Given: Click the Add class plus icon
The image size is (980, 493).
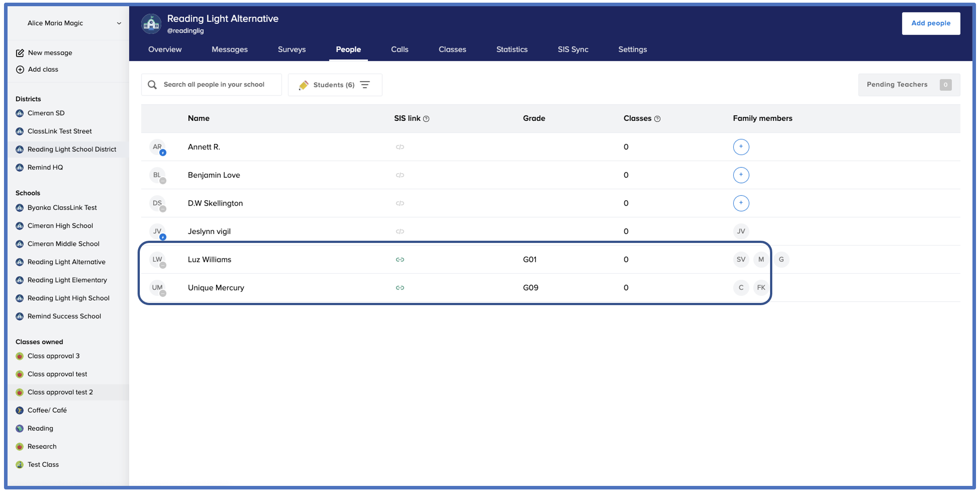Looking at the screenshot, I should point(20,69).
